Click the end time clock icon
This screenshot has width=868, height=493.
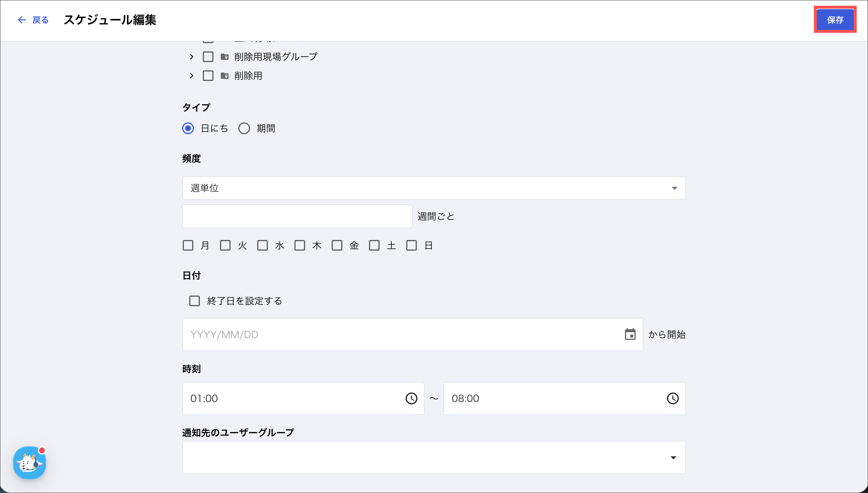[673, 398]
